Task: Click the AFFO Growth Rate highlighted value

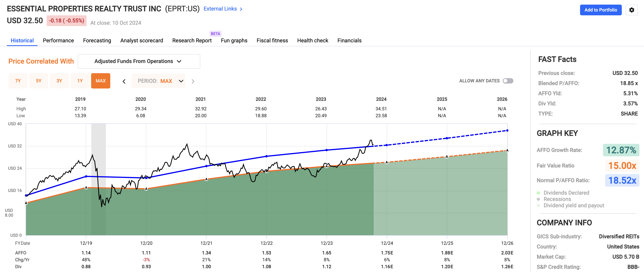Action: point(621,150)
